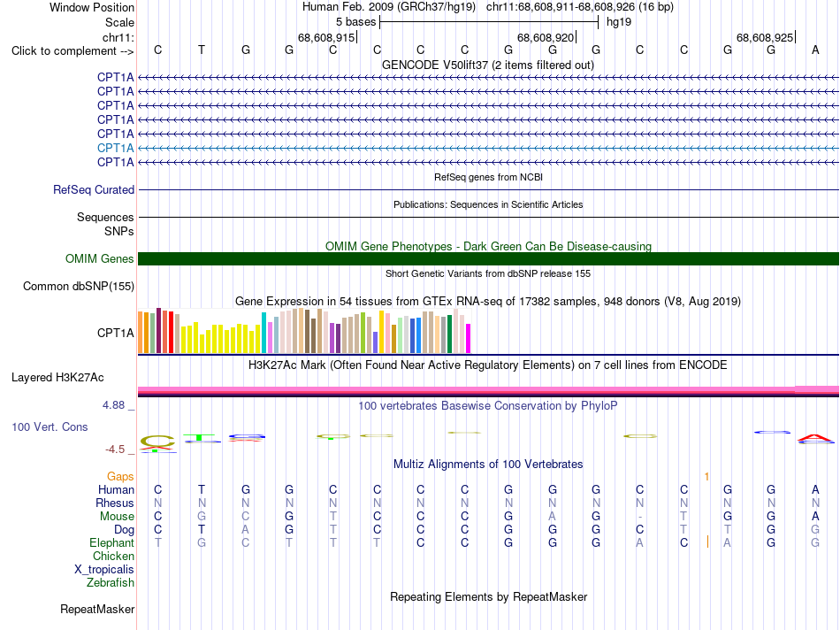This screenshot has width=840, height=630.
Task: Click the 100 Vert. Cons track label
Action: [50, 427]
